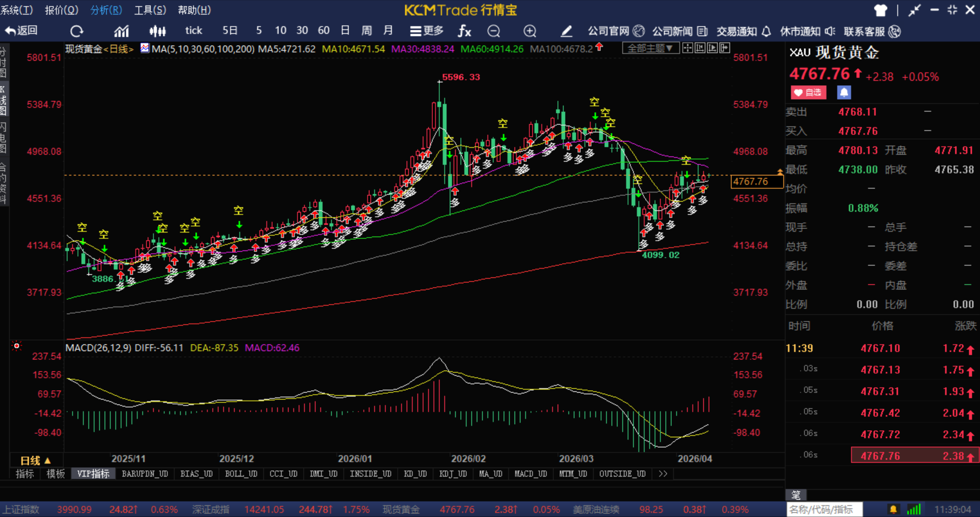980x517 pixels.
Task: Click the second chart layout icon
Action: point(700,48)
